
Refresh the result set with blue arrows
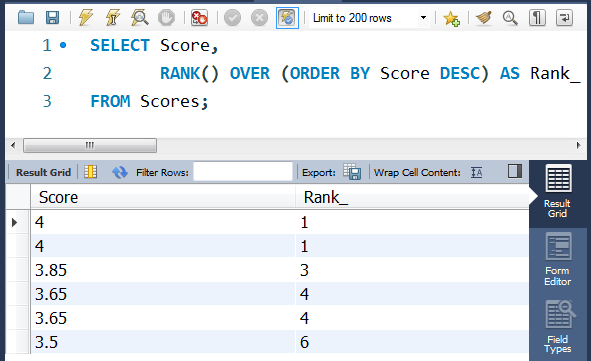[x=120, y=172]
